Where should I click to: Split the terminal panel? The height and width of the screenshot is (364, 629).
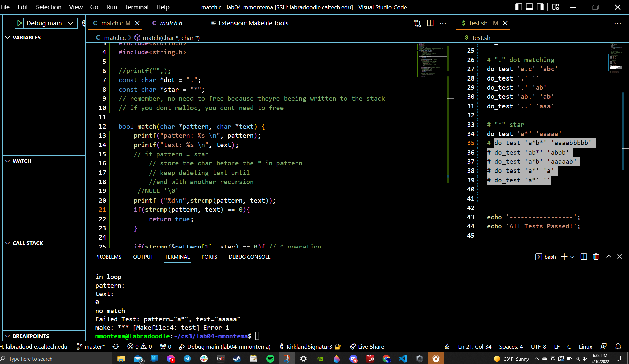tap(584, 257)
